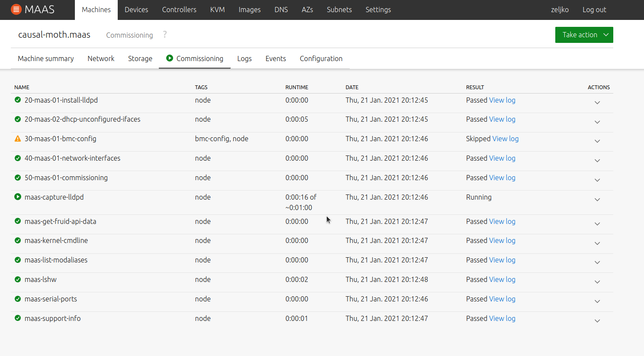
Task: Click the causal-moth.maas machine name
Action: point(54,35)
